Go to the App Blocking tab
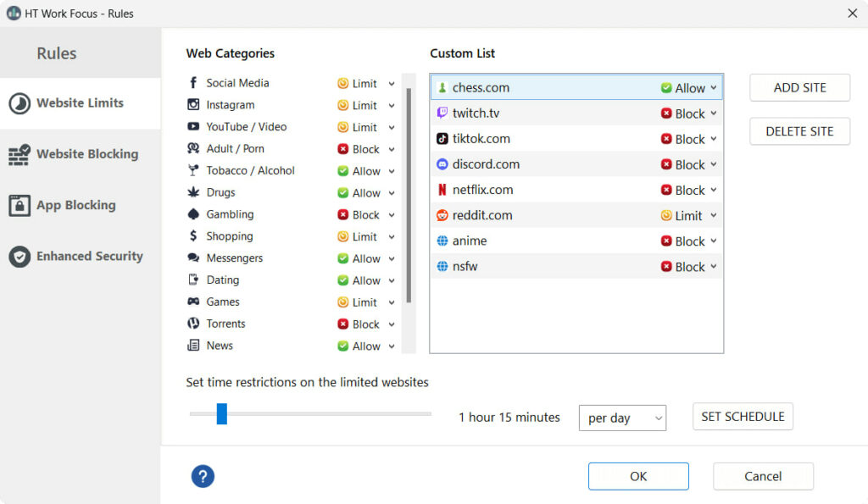 [x=81, y=205]
